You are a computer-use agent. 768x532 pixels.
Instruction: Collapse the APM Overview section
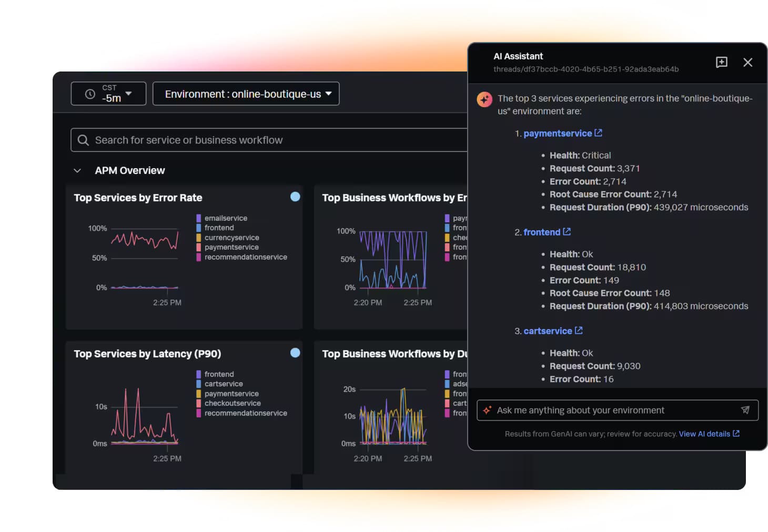[77, 170]
